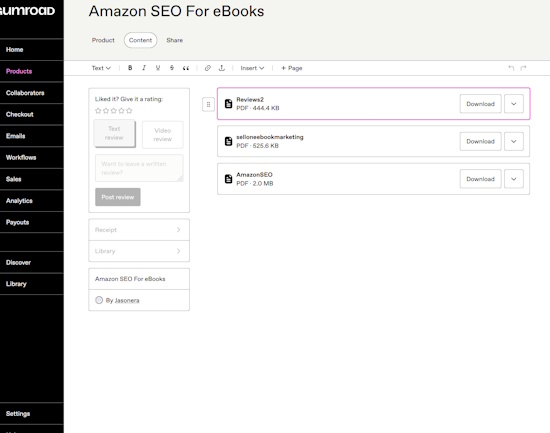The width and height of the screenshot is (550, 433).
Task: Redo the edit with the redo arrow
Action: point(523,68)
